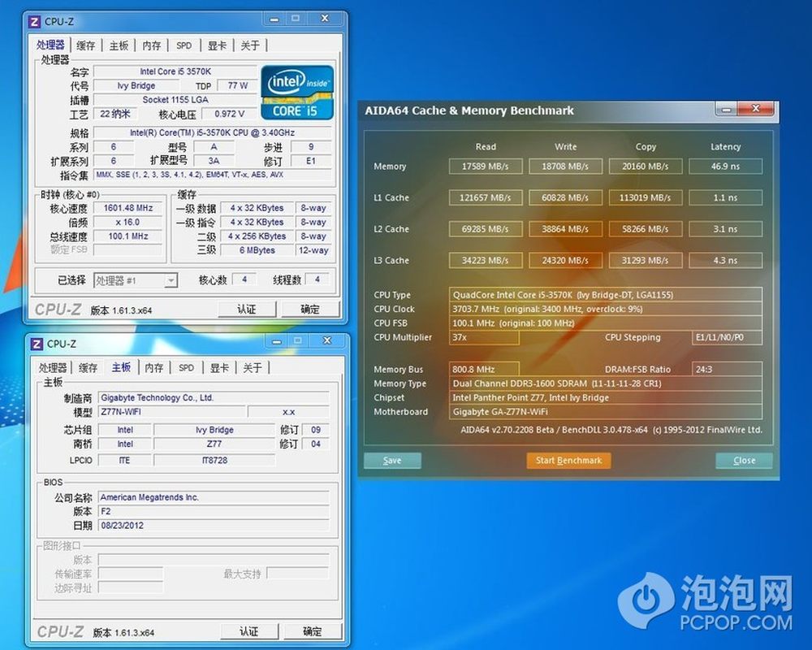Image resolution: width=812 pixels, height=650 pixels.
Task: Switch to 内存 tab in top CPU-Z window
Action: coord(151,45)
